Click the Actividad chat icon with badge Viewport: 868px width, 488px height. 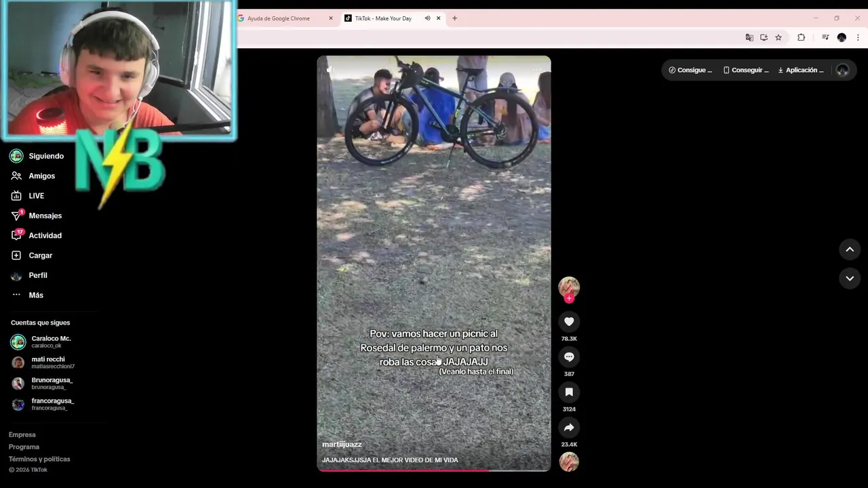[16, 235]
